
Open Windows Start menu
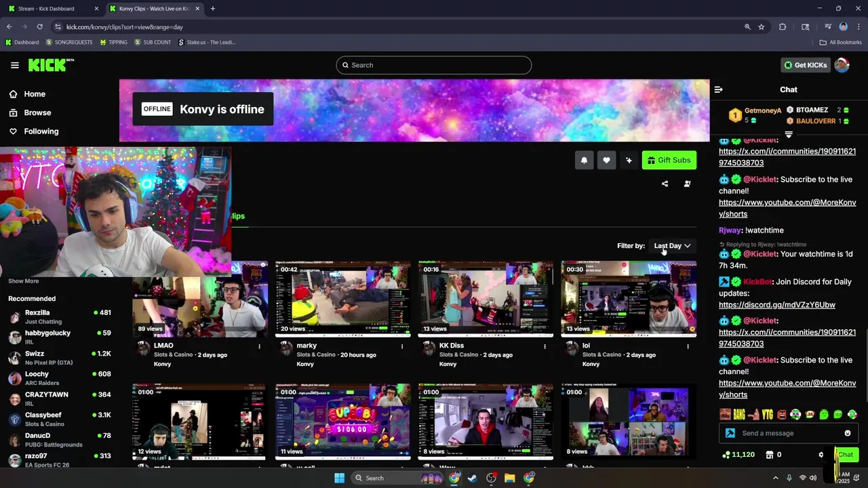click(x=340, y=478)
